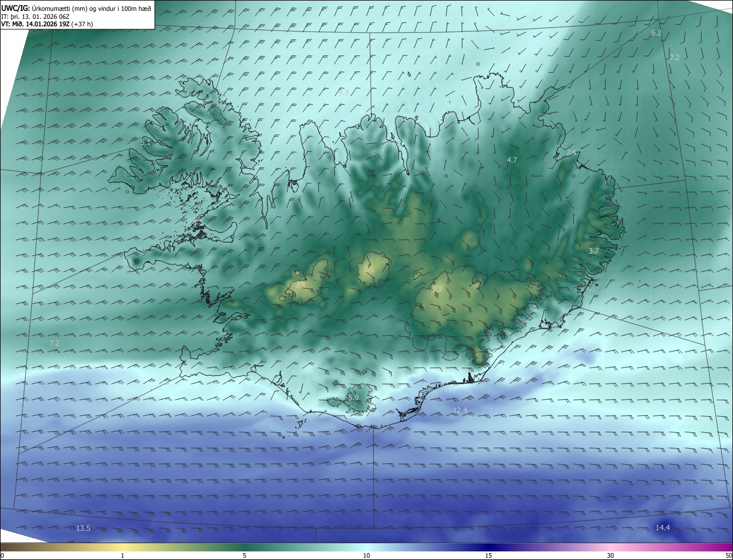Click the 9.8 value label north of Iceland

coord(344,92)
